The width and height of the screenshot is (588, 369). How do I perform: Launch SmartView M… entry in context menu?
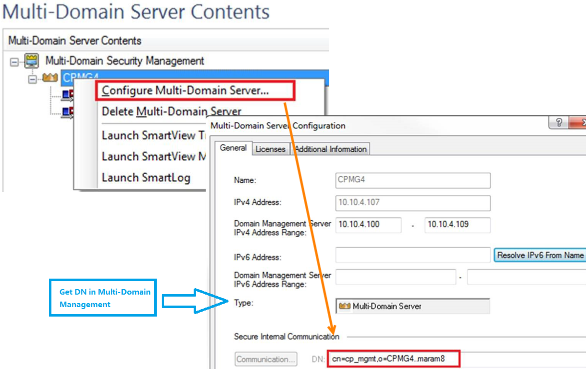153,156
